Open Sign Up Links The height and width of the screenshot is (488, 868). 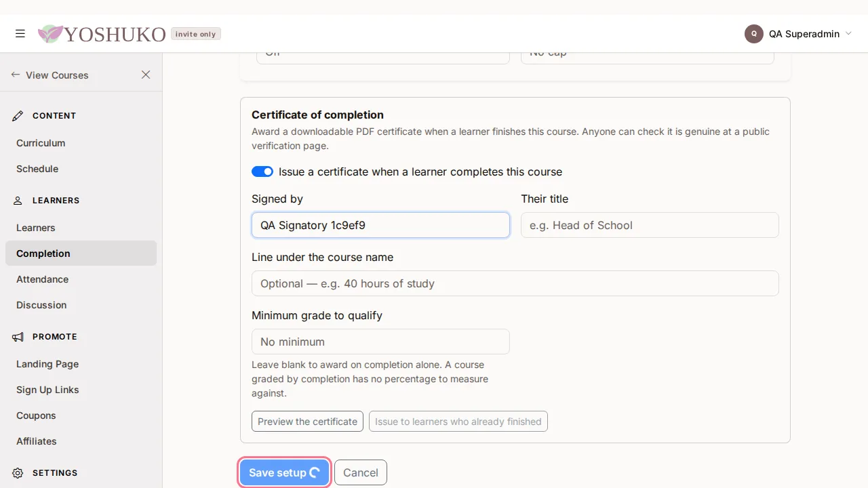click(81, 390)
